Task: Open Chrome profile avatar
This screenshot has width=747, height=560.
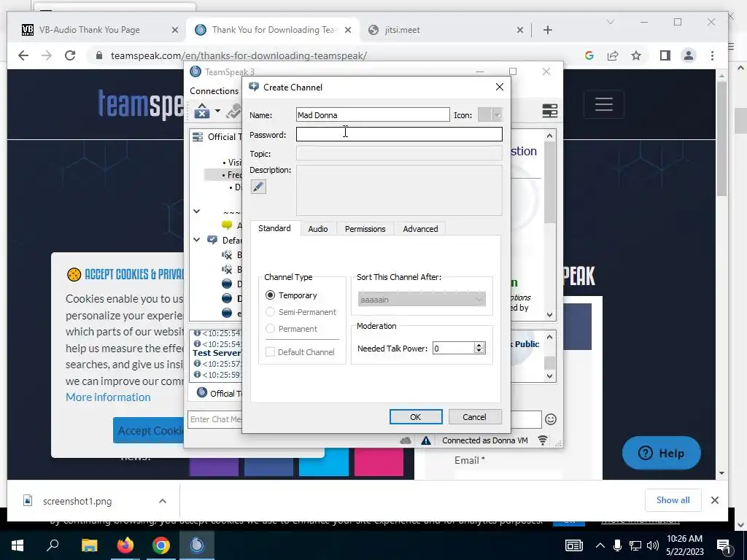Action: (689, 55)
